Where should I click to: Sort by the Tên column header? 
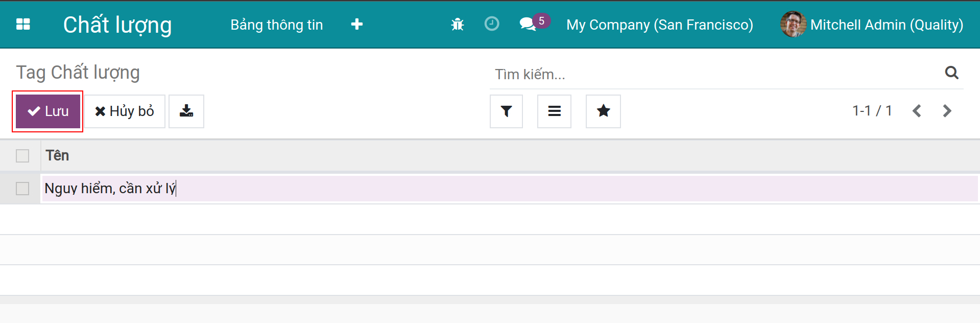tap(57, 156)
